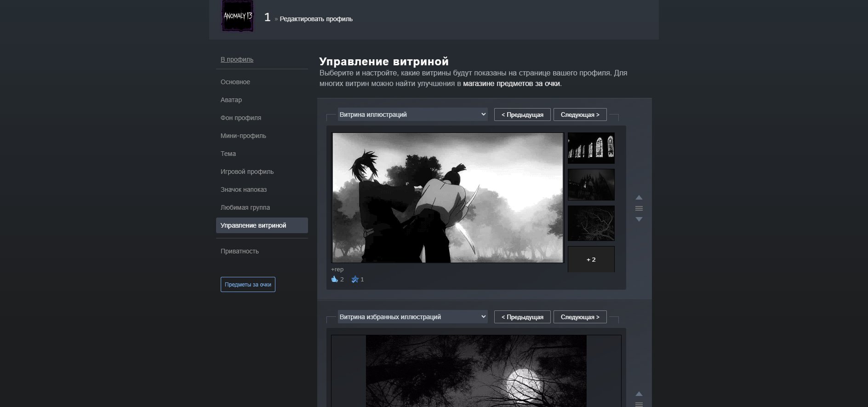
Task: Move illustration showcase down with arrow
Action: [x=639, y=219]
